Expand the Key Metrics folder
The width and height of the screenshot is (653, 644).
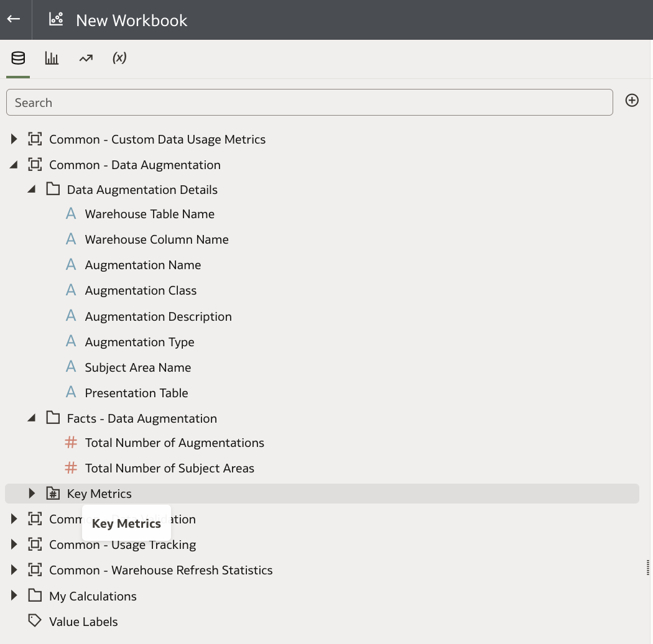(x=32, y=494)
